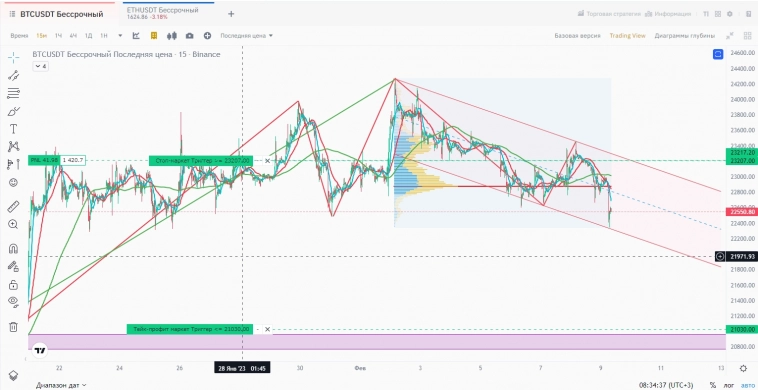Add a new symbol tab with plus
Viewport: 758px width, 390px height.
pyautogui.click(x=231, y=14)
